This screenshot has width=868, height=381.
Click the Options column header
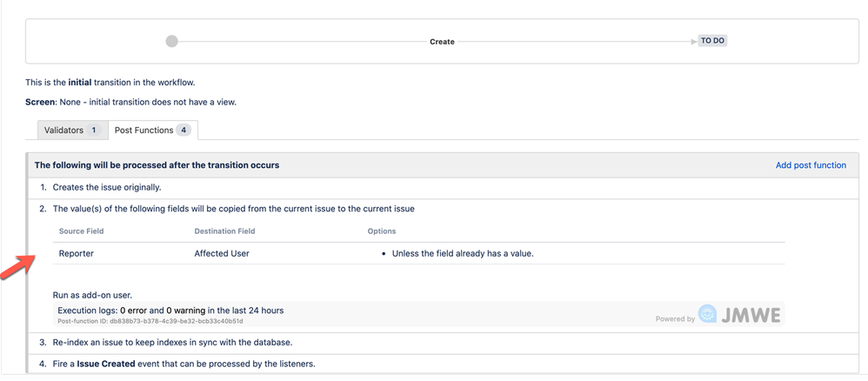click(x=382, y=231)
